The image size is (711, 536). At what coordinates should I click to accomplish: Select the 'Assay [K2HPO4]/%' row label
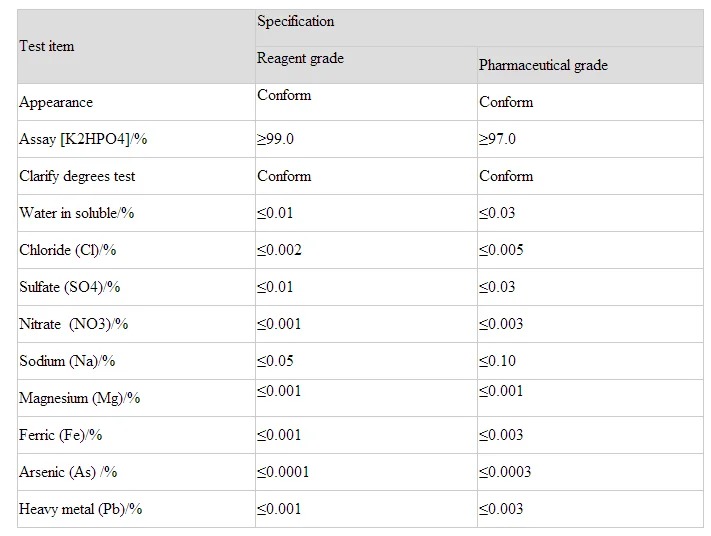click(83, 139)
